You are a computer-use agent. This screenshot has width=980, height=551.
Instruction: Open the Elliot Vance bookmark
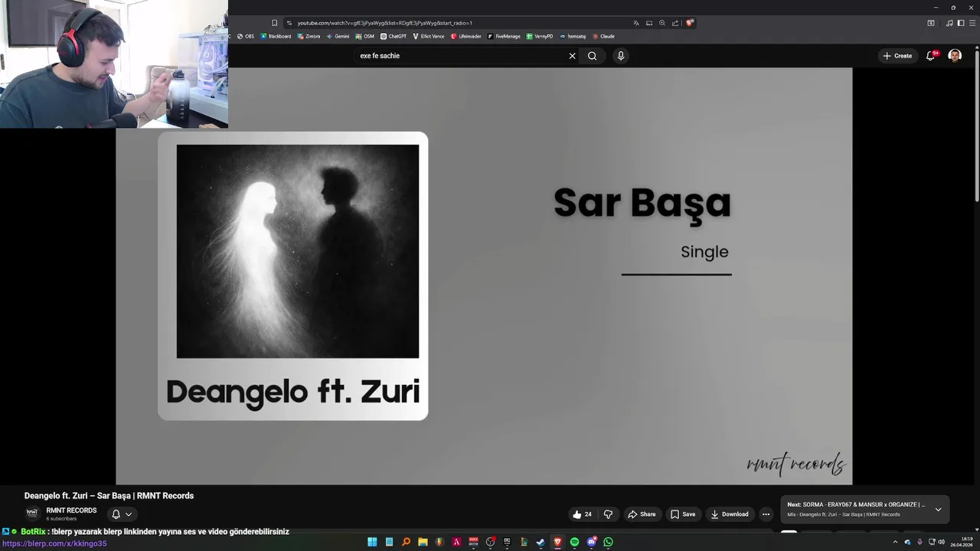coord(429,36)
